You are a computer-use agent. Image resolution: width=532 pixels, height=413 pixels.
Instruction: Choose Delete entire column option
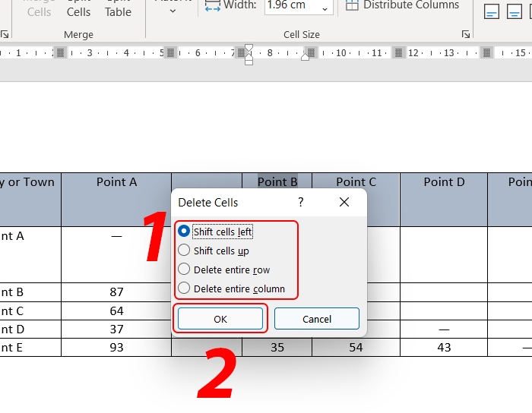point(231,288)
